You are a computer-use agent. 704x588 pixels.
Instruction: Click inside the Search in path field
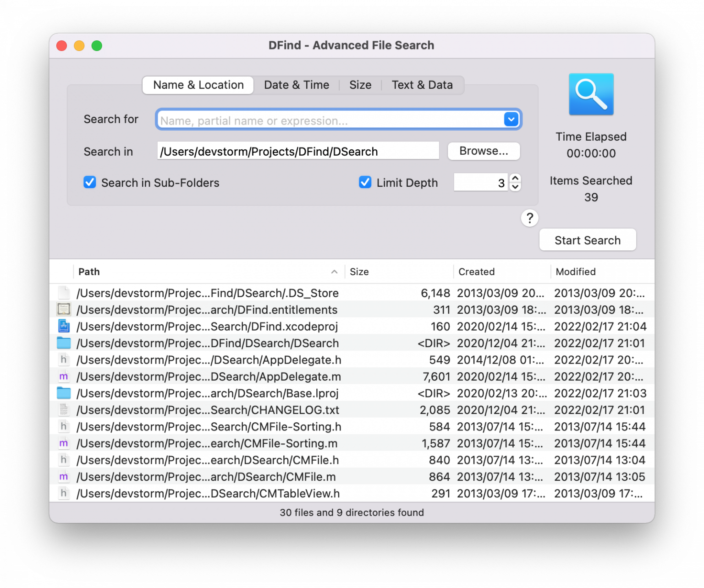[x=298, y=151]
